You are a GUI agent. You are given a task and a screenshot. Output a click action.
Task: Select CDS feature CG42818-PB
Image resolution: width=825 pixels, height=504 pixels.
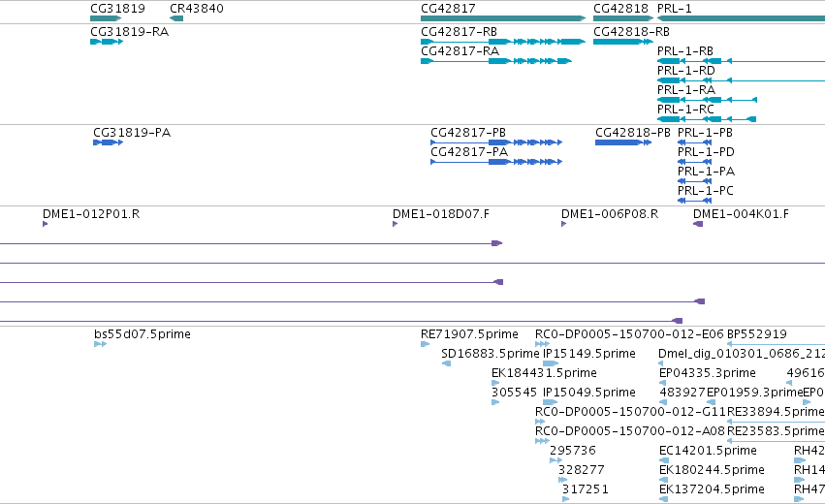coord(623,142)
